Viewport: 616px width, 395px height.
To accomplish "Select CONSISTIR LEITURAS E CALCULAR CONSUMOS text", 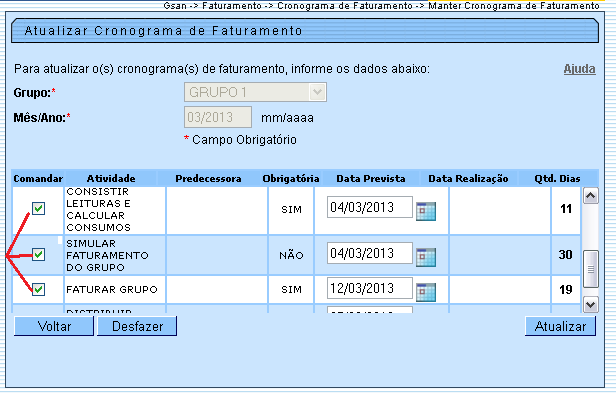I will click(98, 209).
